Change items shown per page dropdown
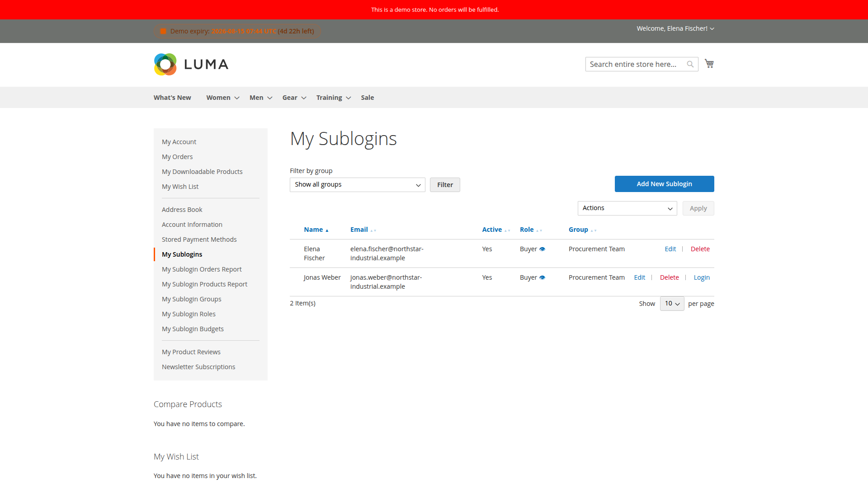Image resolution: width=868 pixels, height=488 pixels. coord(672,304)
